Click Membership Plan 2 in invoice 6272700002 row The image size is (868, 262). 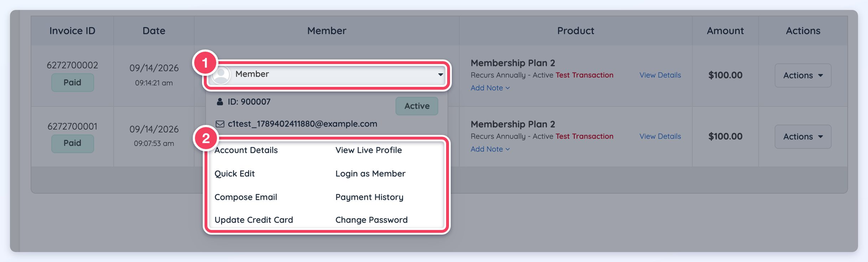(x=513, y=63)
